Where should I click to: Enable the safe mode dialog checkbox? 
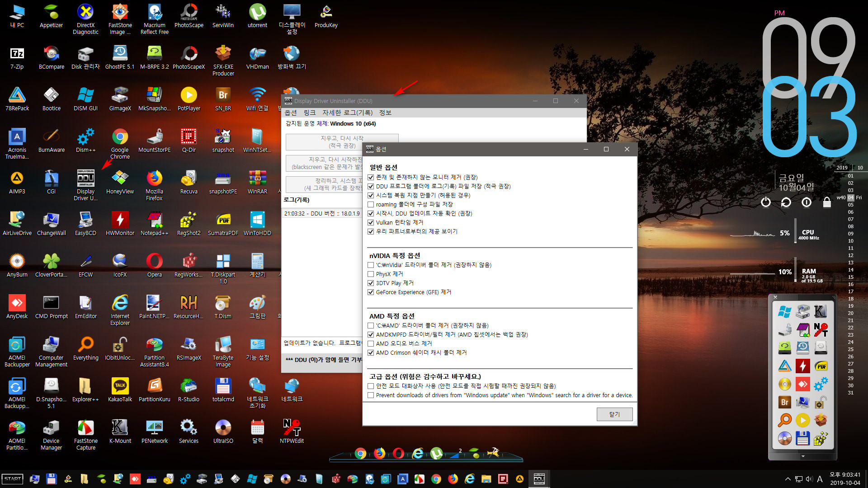pyautogui.click(x=371, y=386)
